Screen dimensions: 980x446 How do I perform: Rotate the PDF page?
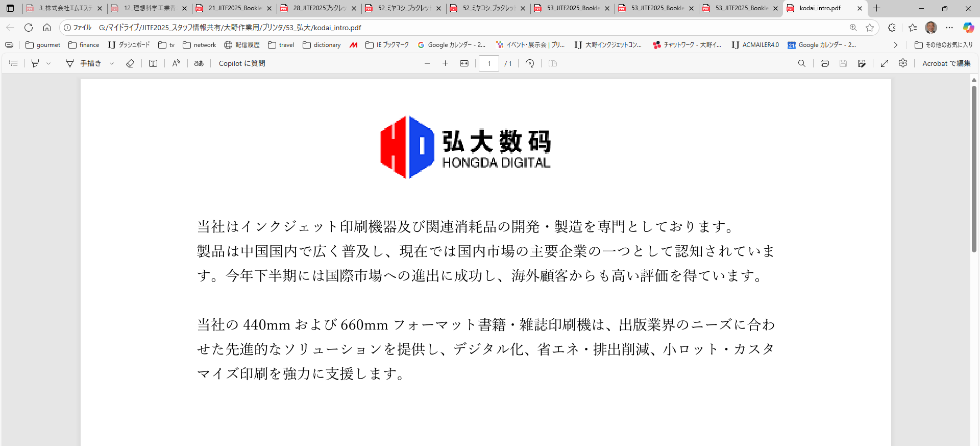(530, 63)
